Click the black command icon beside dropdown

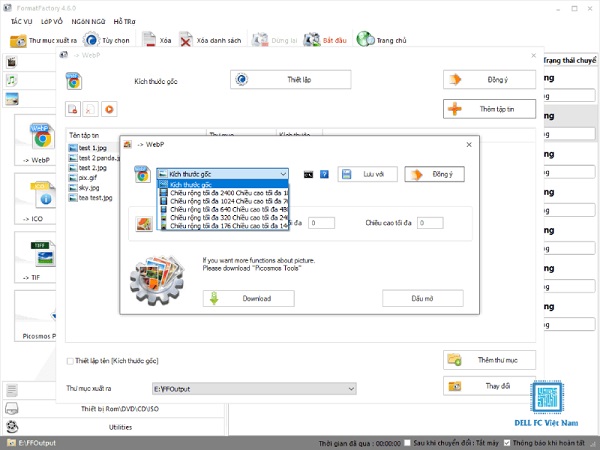coord(308,175)
